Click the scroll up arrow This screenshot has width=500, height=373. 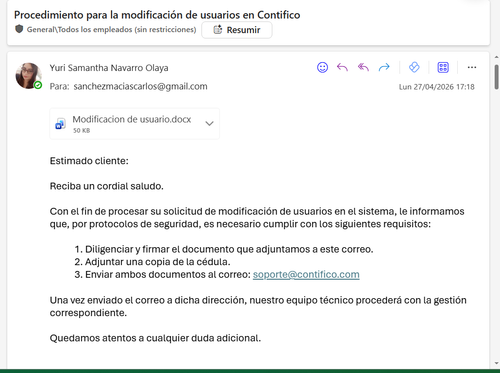(x=497, y=58)
